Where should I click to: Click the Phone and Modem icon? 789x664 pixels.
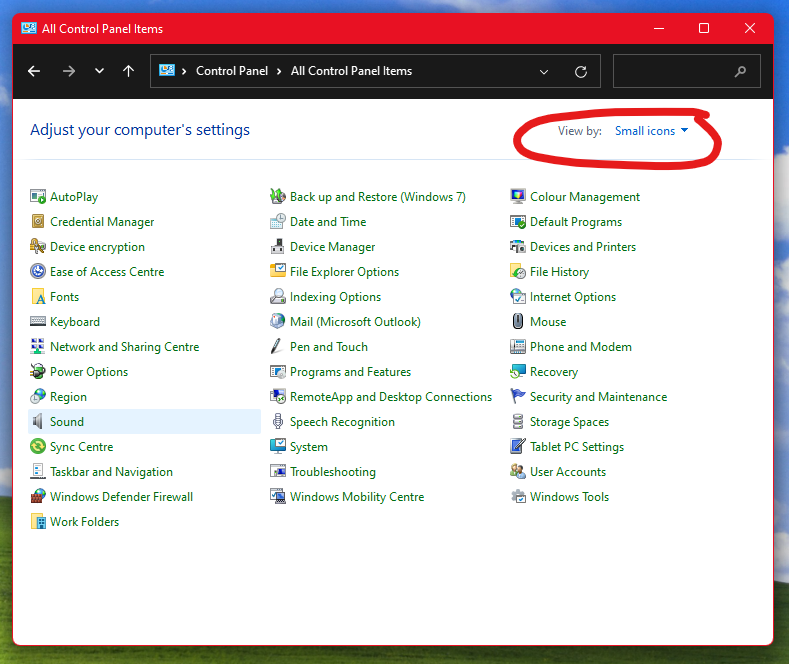(518, 347)
